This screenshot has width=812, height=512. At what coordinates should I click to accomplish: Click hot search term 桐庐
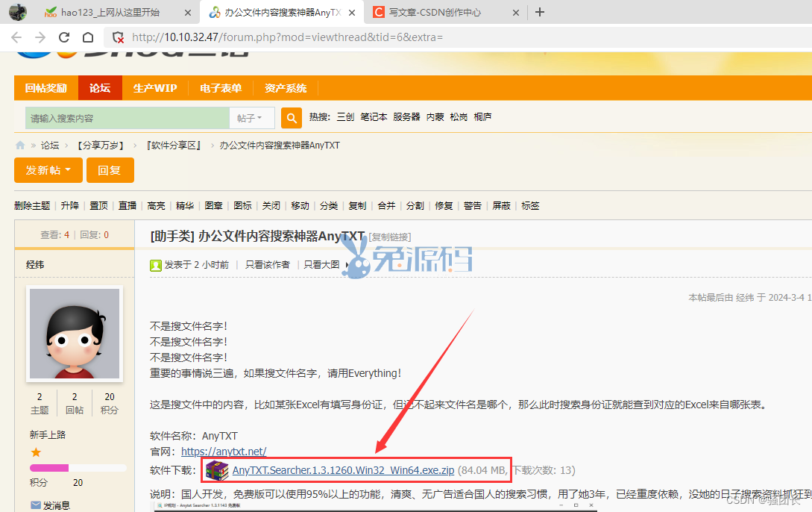point(482,117)
